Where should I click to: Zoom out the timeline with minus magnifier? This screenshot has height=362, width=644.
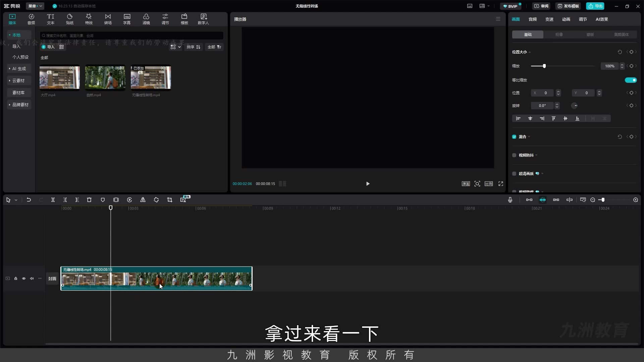[593, 200]
